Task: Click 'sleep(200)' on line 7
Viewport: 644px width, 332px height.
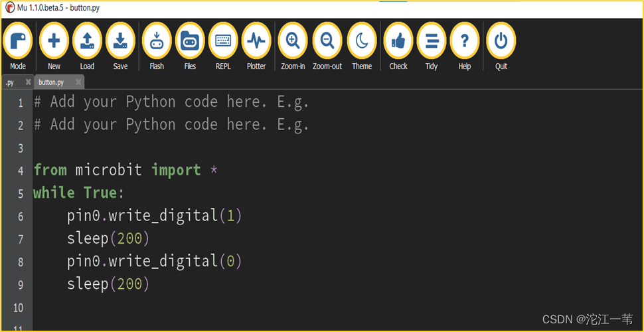Action: coord(108,239)
